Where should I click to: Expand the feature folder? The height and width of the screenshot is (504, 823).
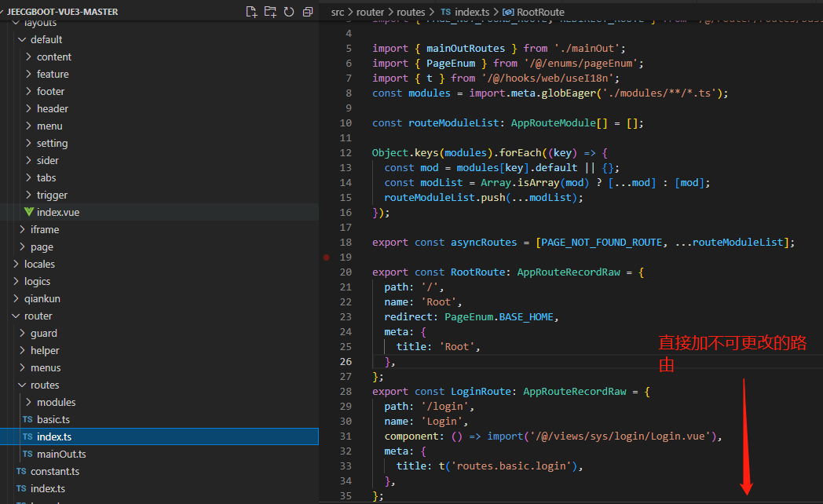[x=28, y=74]
